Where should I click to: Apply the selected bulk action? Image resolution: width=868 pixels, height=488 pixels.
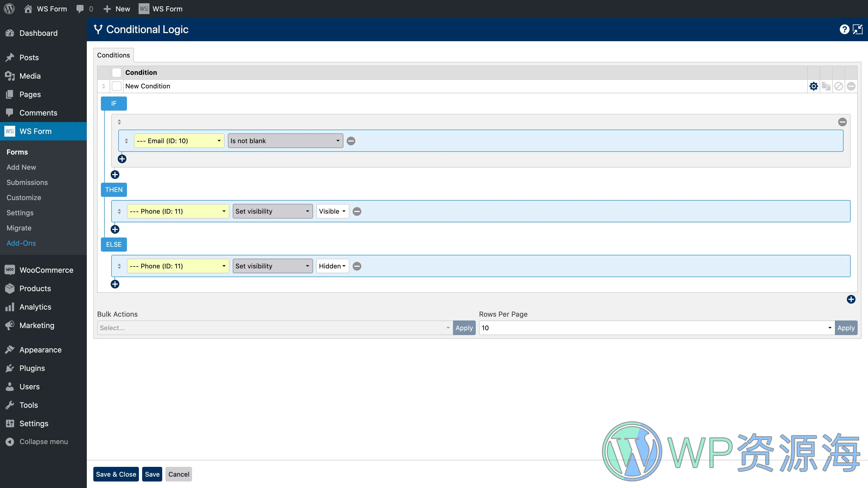click(464, 328)
